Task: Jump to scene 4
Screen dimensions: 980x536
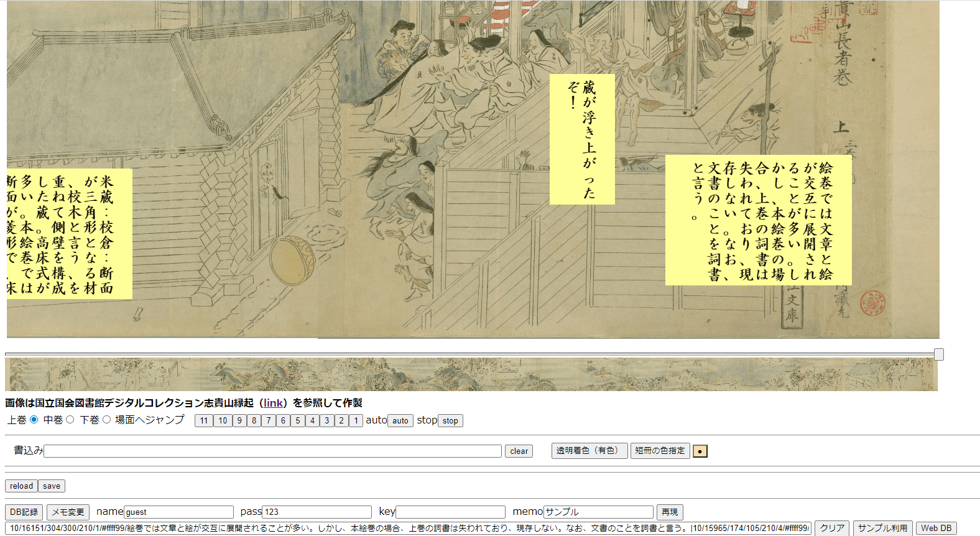Action: tap(312, 421)
